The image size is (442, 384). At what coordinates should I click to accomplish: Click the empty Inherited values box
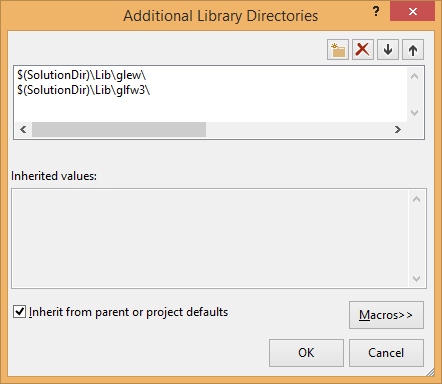210,238
